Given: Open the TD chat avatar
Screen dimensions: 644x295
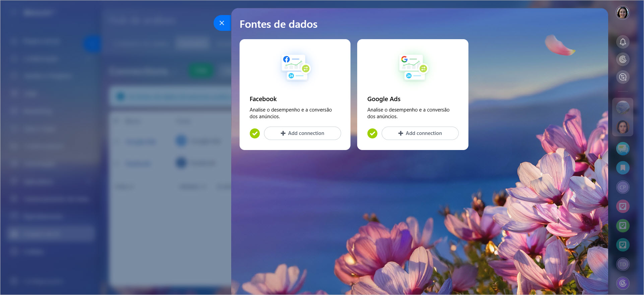Looking at the screenshot, I should click(623, 264).
